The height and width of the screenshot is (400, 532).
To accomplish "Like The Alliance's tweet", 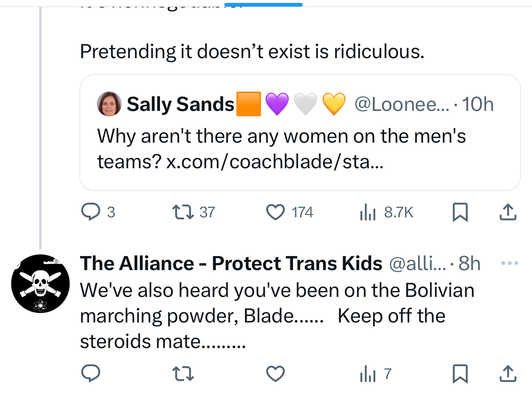I will point(275,374).
